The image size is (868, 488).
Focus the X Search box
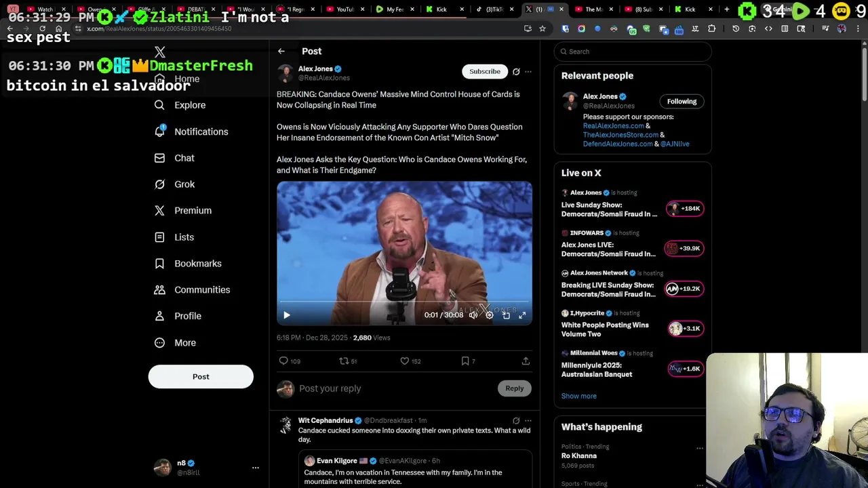point(633,52)
